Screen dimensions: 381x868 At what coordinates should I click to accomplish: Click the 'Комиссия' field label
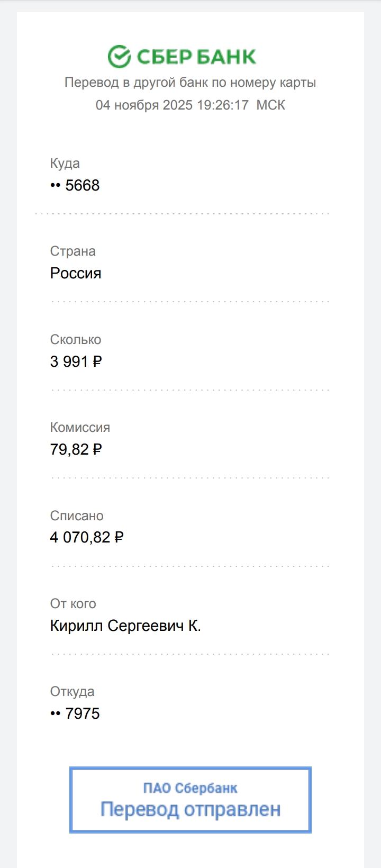[80, 427]
